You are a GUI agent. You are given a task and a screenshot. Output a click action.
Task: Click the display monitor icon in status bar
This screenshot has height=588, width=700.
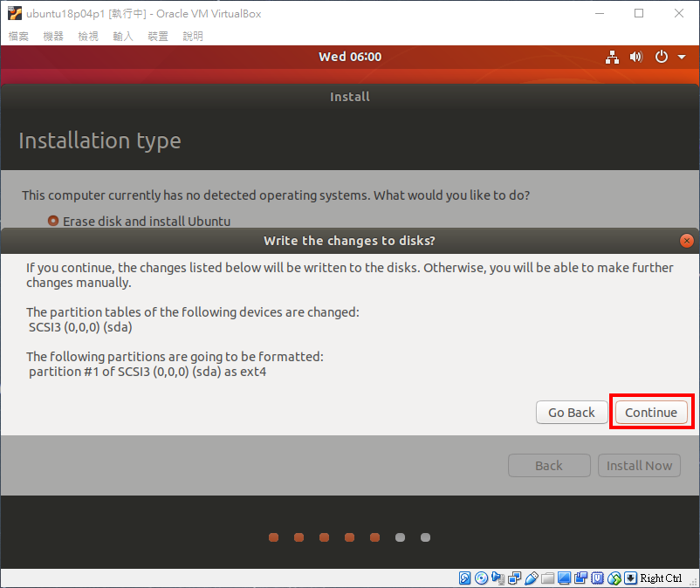coord(565,578)
